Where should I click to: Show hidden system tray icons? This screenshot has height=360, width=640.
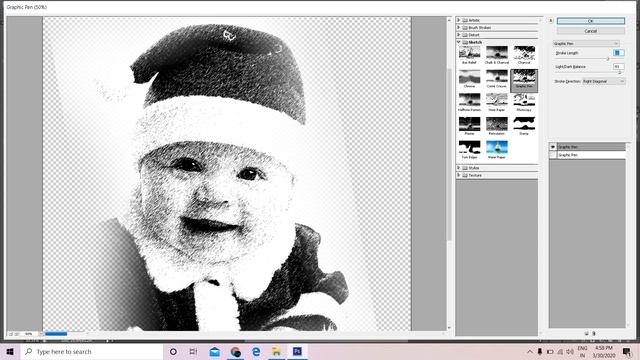pyautogui.click(x=530, y=351)
